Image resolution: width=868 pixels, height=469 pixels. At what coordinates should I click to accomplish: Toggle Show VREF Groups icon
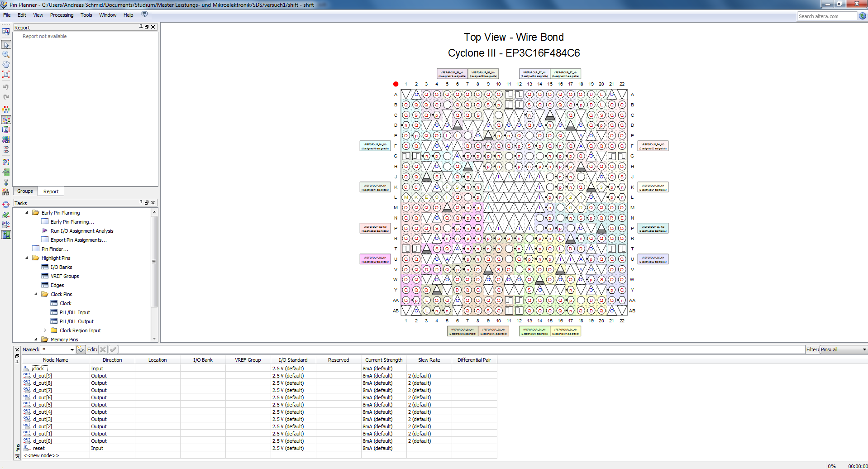coord(6,120)
